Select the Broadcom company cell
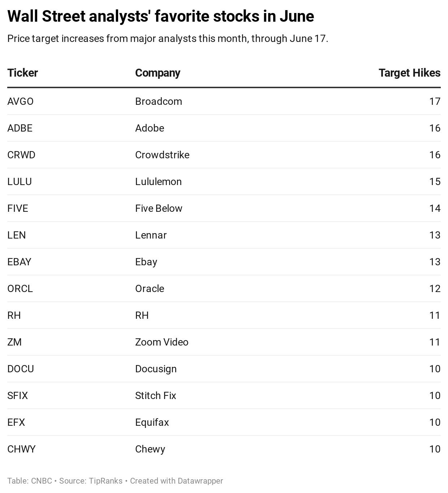Viewport: 448px width, 493px height. (159, 102)
